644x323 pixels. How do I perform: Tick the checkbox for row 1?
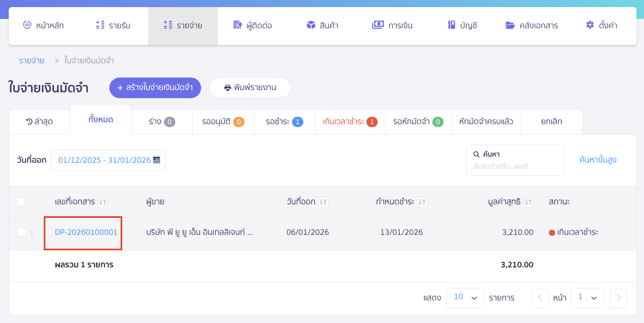click(x=21, y=232)
